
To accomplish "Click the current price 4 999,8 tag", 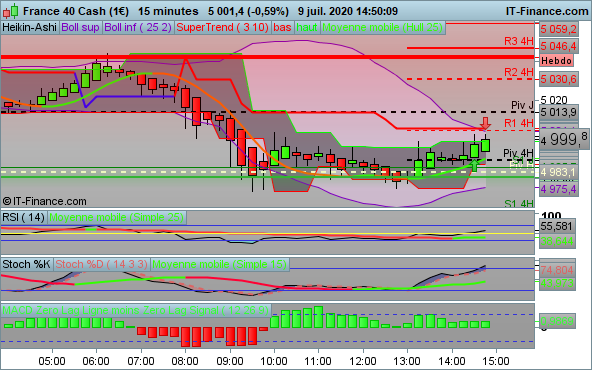I will click(x=564, y=139).
